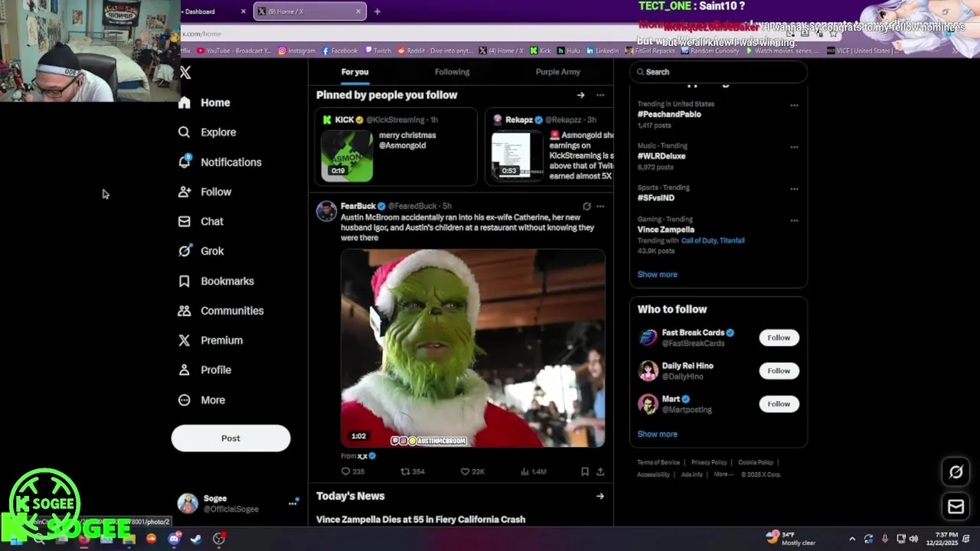Image resolution: width=980 pixels, height=551 pixels.
Task: Play the KICK pinned video thumbnail
Action: [347, 156]
